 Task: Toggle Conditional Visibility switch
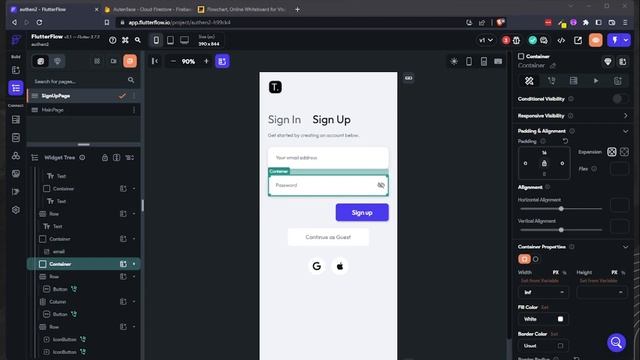[x=620, y=99]
